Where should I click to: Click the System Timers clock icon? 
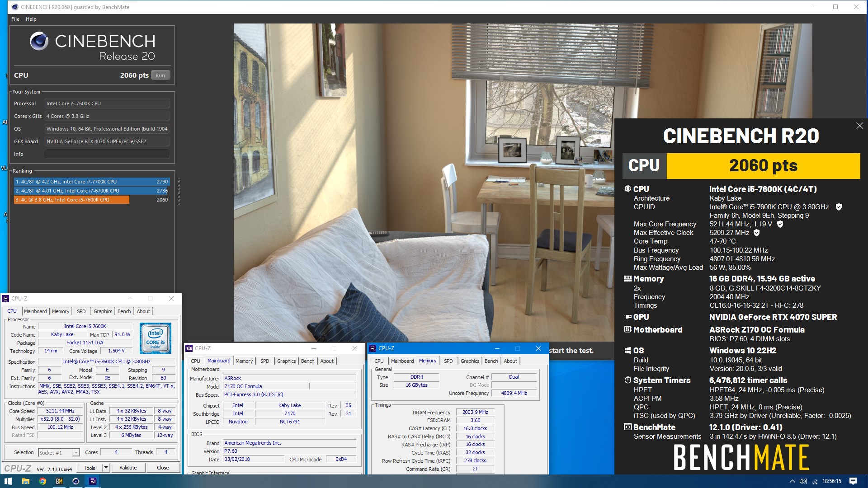[x=627, y=380]
